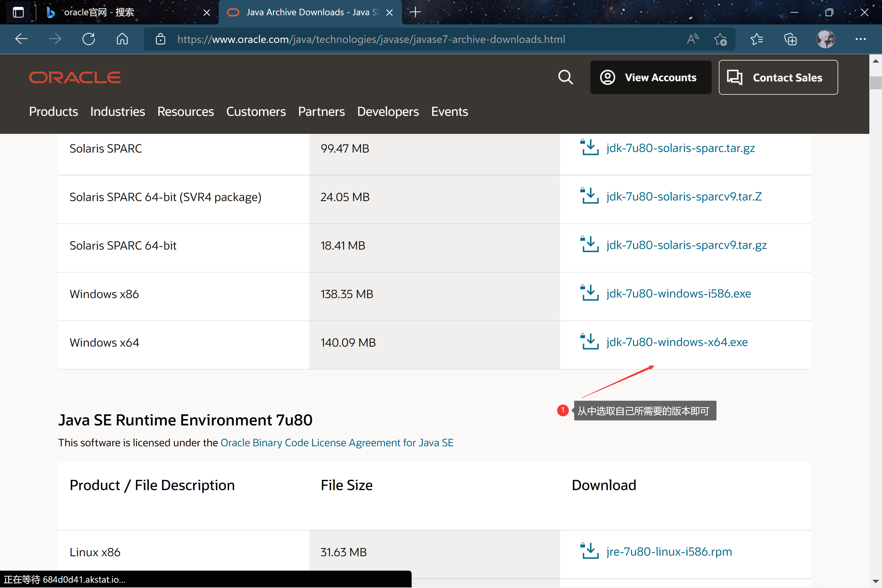Open a new browser tab
Viewport: 882px width, 588px height.
pyautogui.click(x=415, y=12)
